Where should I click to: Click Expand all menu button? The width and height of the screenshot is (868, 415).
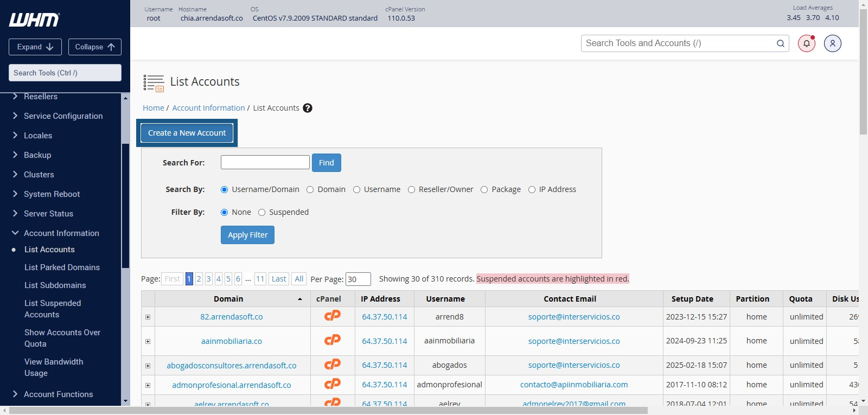click(x=35, y=47)
